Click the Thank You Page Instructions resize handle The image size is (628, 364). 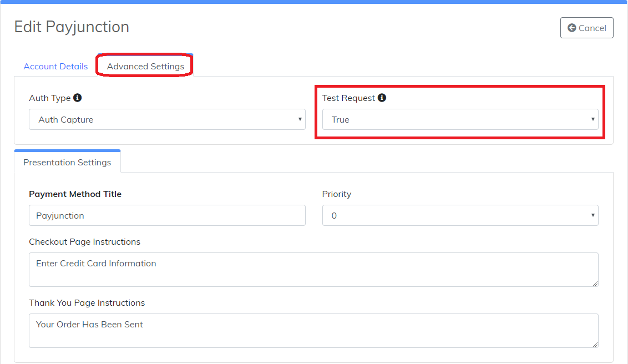coord(595,344)
